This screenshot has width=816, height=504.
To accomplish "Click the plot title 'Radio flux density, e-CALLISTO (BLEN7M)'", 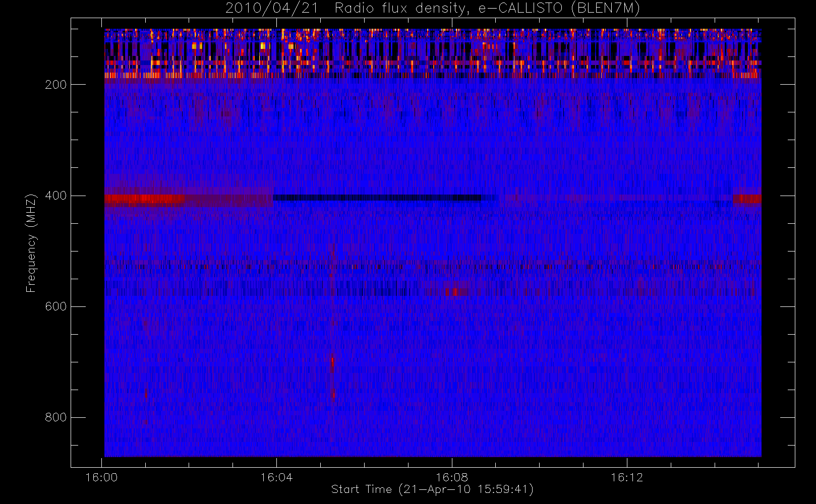I will point(487,9).
